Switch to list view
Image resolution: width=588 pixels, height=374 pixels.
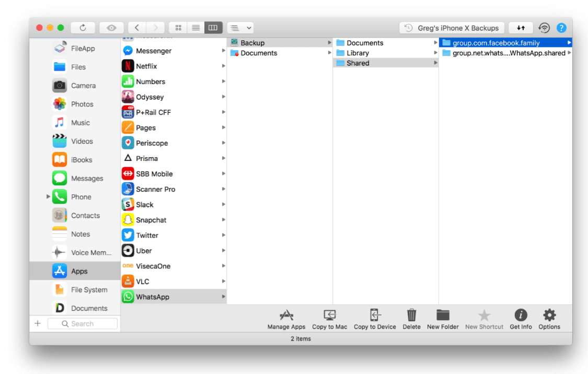click(x=195, y=28)
